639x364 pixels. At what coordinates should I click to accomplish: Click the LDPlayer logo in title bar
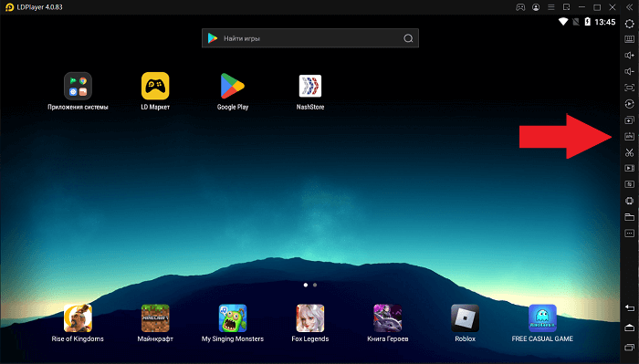(x=9, y=7)
